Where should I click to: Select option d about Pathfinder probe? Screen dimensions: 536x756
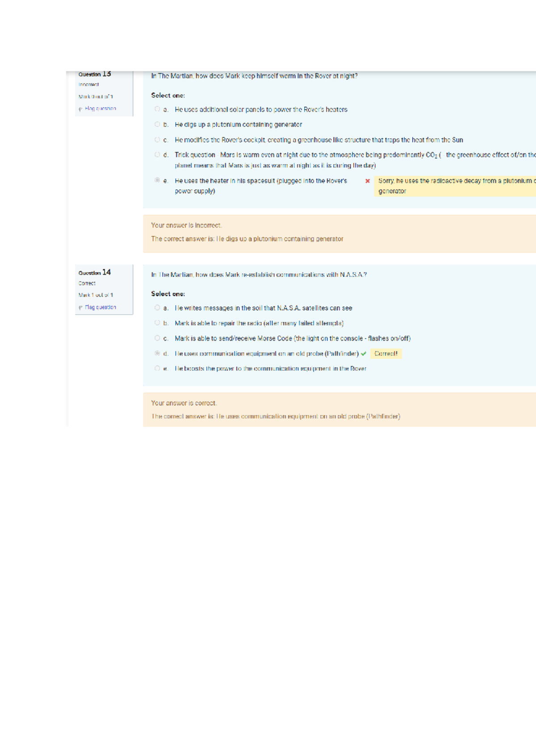click(x=157, y=353)
